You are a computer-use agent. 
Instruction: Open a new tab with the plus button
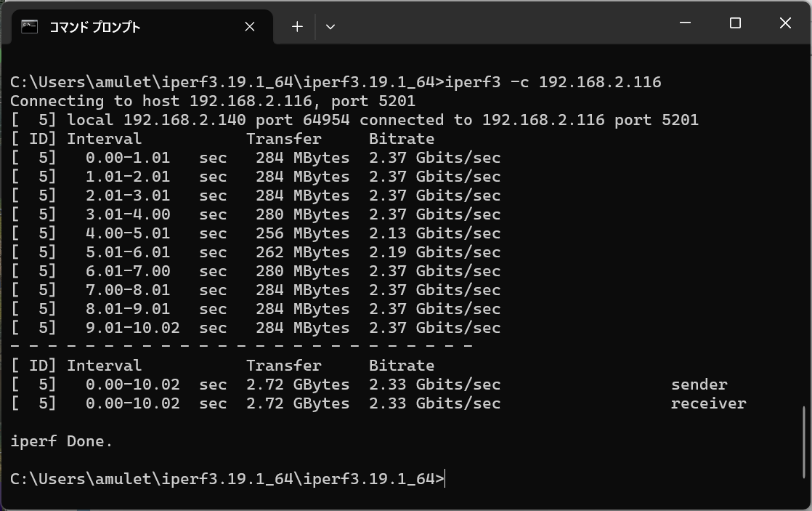(297, 27)
